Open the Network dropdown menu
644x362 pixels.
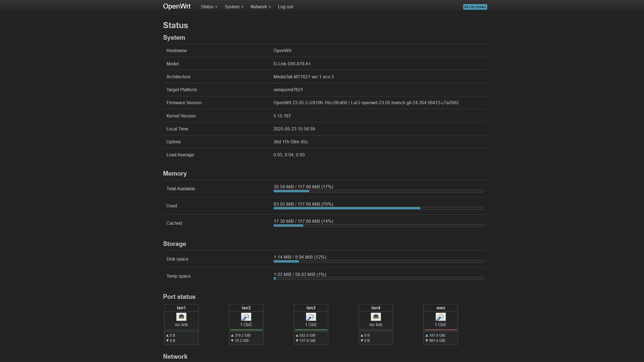(x=261, y=7)
